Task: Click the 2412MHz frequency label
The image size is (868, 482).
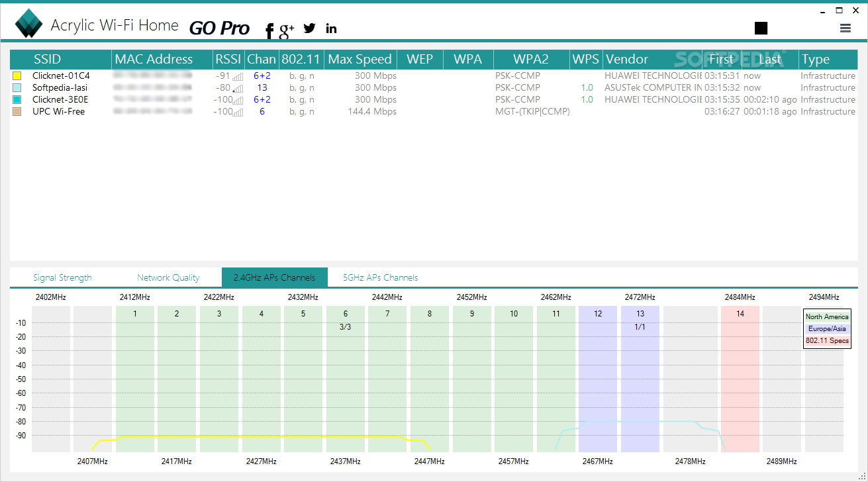Action: pos(135,297)
